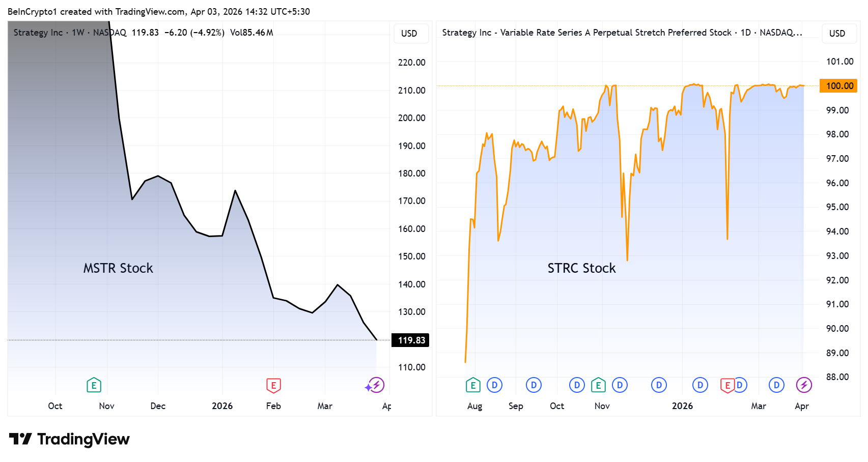
Task: Click the green earnings marker below November on MSTR chart
Action: (x=94, y=385)
